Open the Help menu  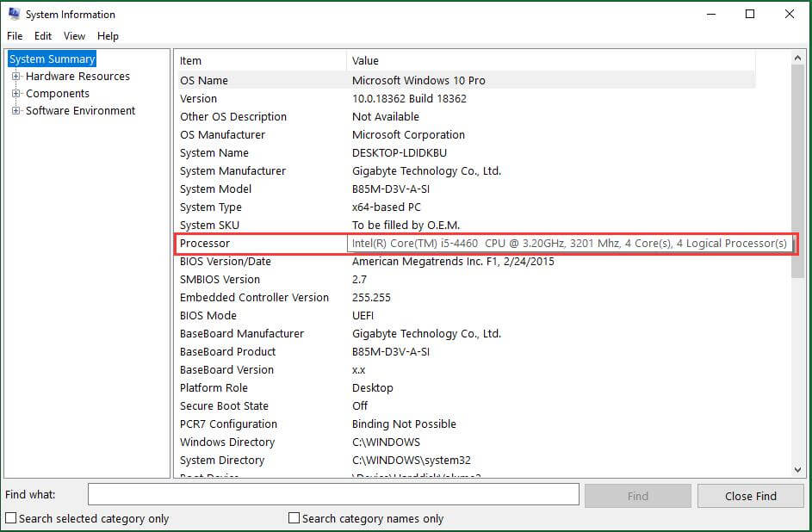(x=108, y=35)
